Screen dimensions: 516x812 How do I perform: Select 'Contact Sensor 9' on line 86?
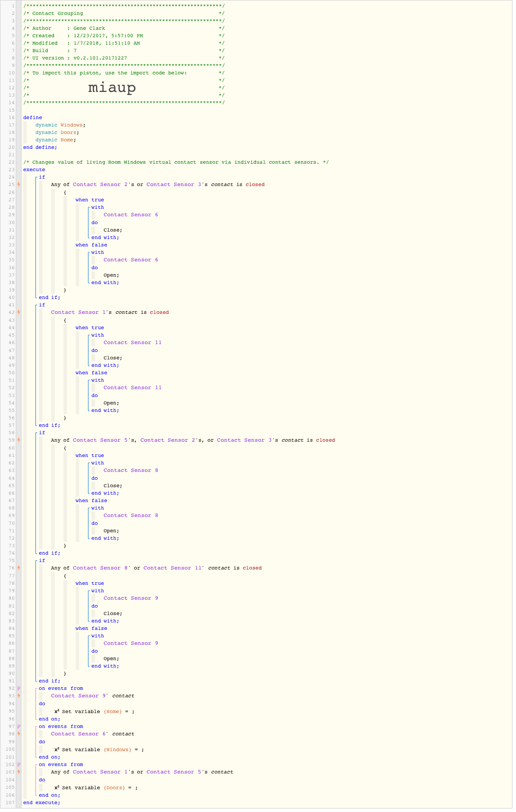[x=131, y=643]
